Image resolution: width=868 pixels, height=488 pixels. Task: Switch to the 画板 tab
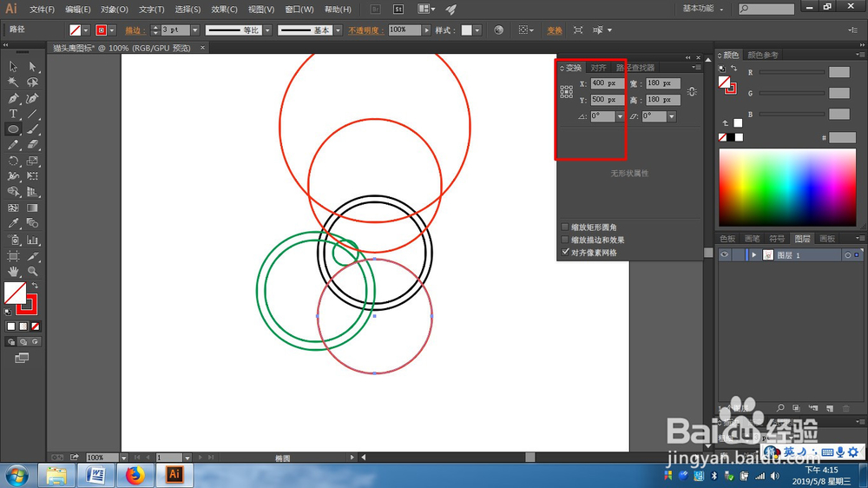tap(827, 239)
